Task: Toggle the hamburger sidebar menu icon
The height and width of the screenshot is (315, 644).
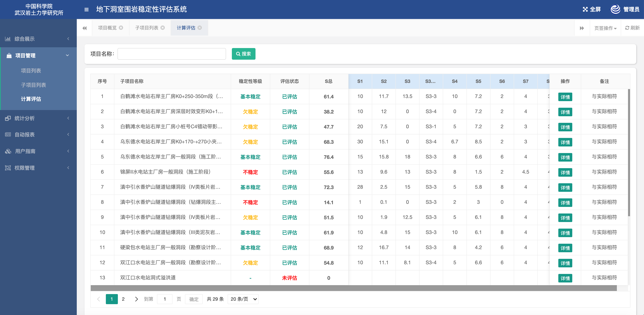Action: point(86,9)
